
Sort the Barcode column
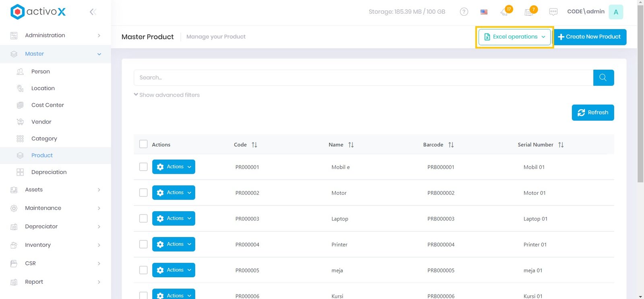pos(451,145)
